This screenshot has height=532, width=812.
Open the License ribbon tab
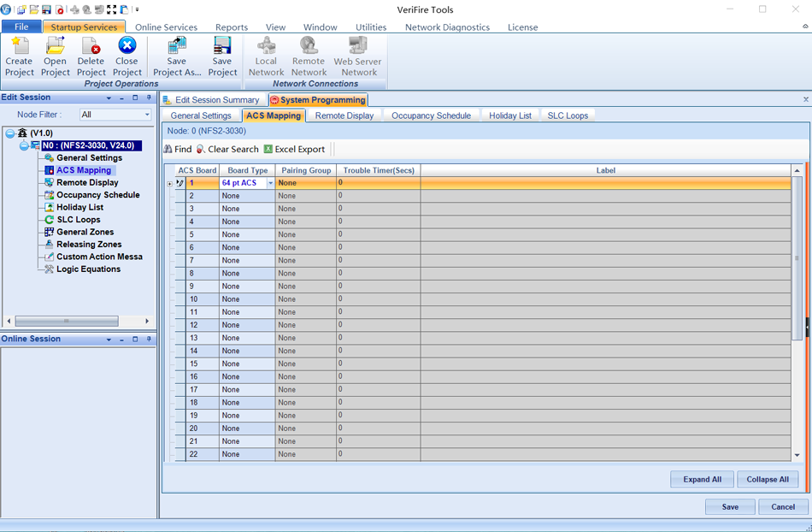[x=522, y=27]
